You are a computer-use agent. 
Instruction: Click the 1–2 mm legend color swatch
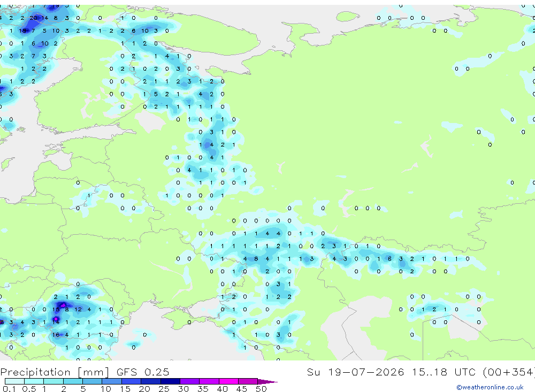pyautogui.click(x=53, y=381)
